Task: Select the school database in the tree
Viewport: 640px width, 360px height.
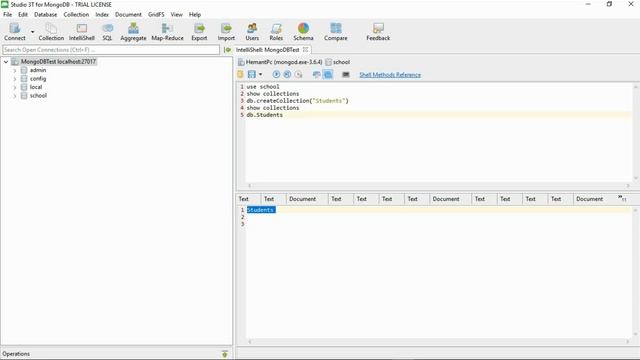Action: click(38, 96)
